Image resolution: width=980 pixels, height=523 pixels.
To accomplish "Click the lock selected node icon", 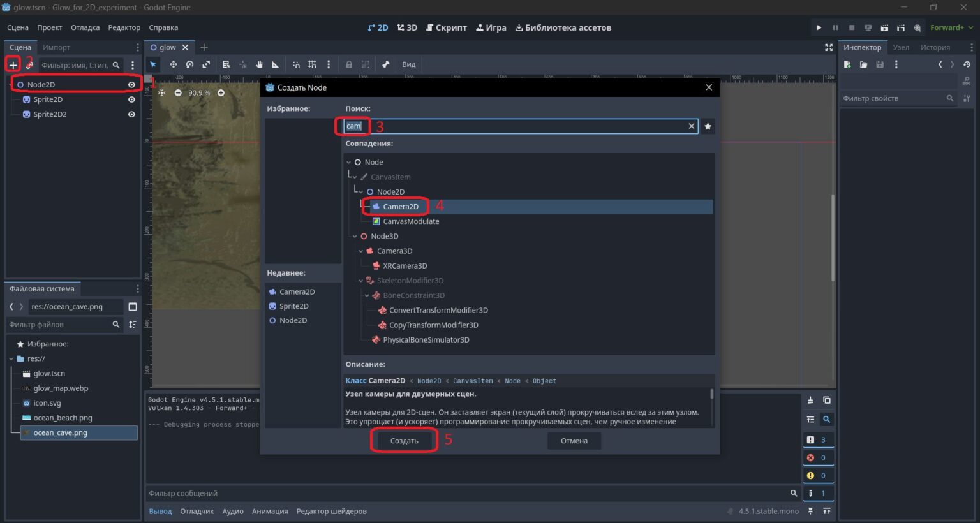I will [x=349, y=64].
